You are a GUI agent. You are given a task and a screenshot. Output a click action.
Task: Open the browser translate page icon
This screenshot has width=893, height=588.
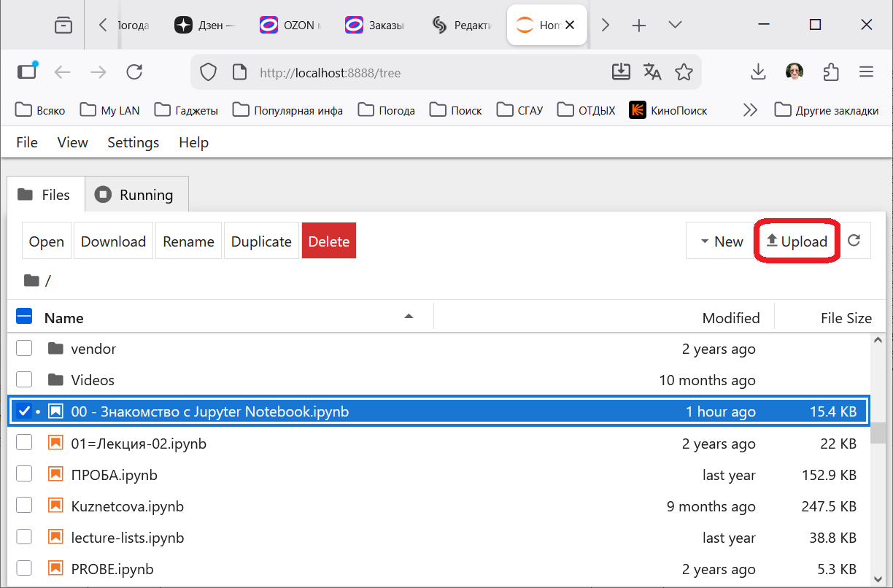(652, 71)
